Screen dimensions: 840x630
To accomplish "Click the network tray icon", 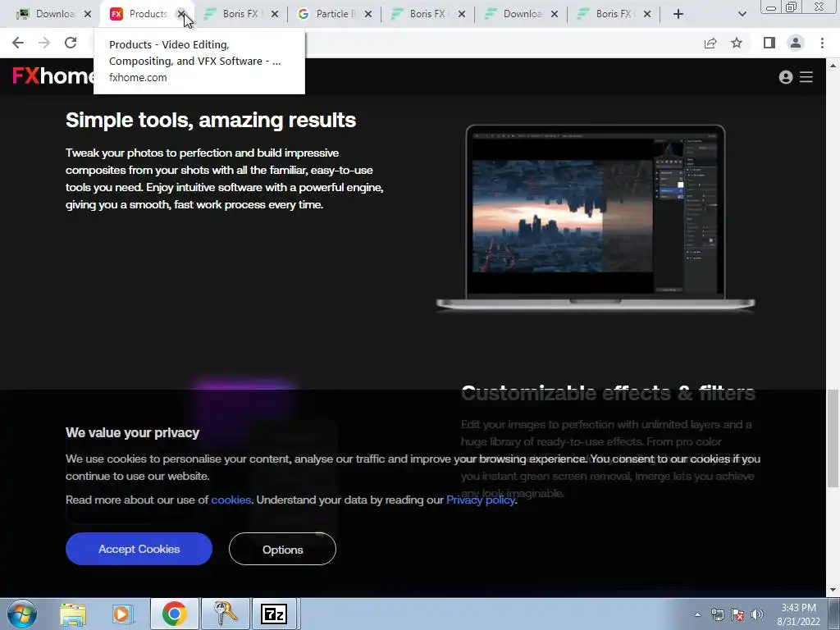I will [717, 614].
